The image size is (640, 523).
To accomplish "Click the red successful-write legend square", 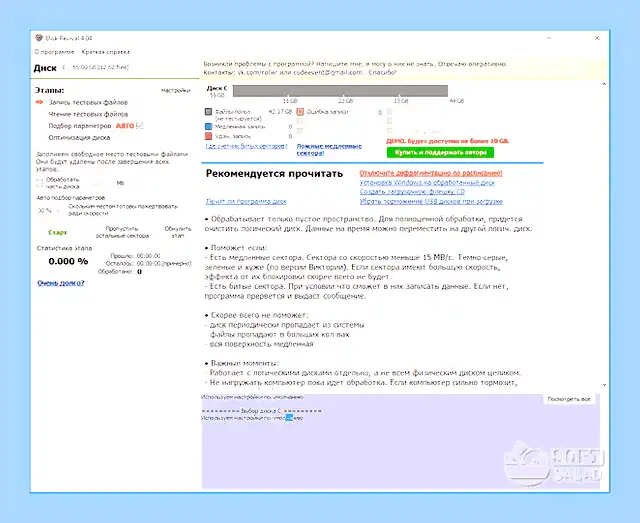I will click(209, 136).
